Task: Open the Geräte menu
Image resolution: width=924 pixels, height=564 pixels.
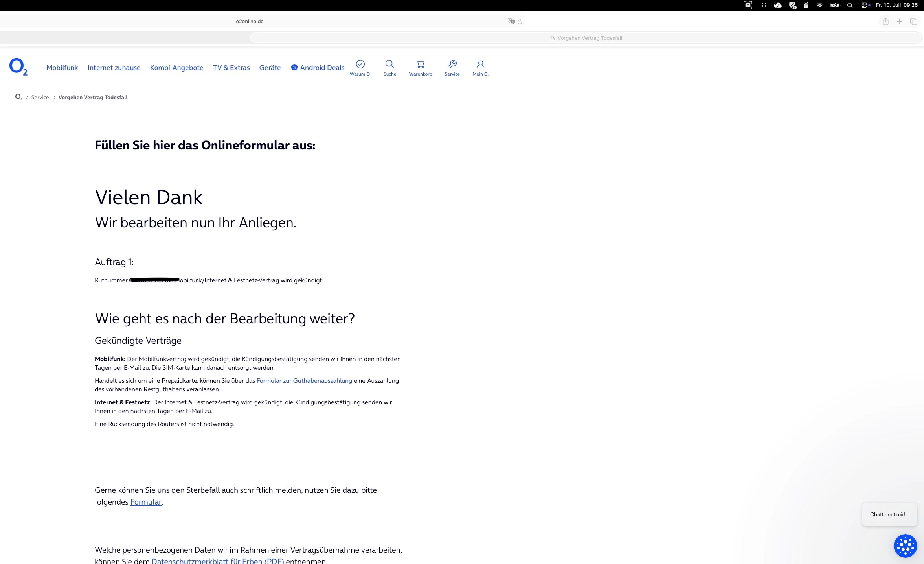Action: 270,68
